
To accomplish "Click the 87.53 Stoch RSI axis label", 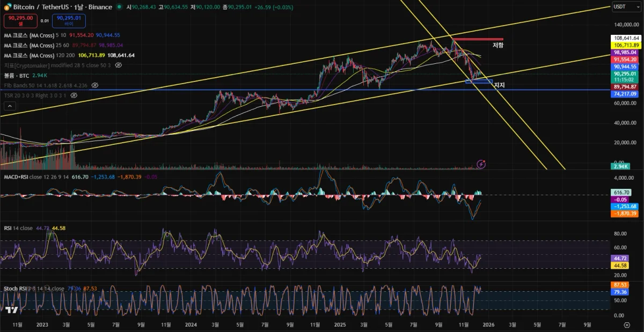I will 620,285.
